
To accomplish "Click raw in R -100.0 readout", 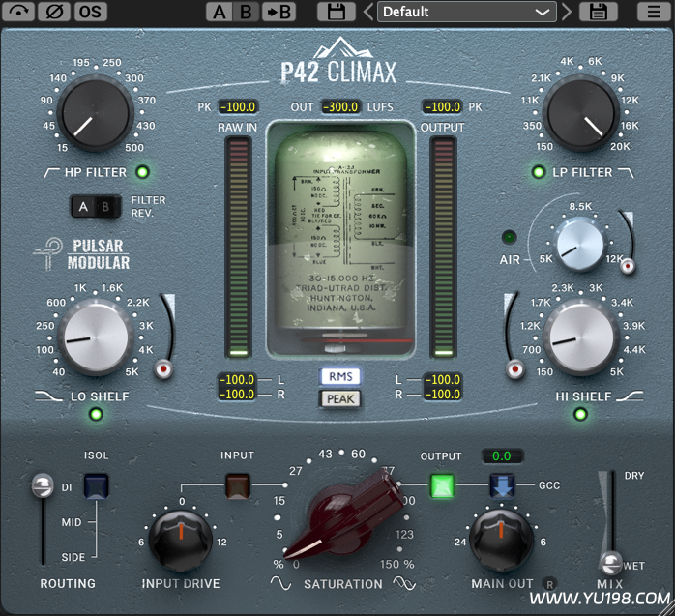I will click(x=237, y=394).
